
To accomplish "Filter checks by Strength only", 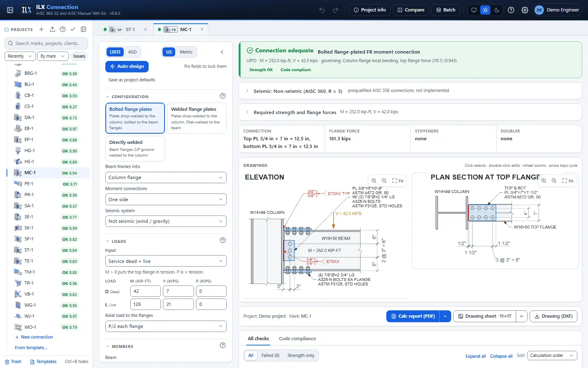I will click(x=301, y=356).
